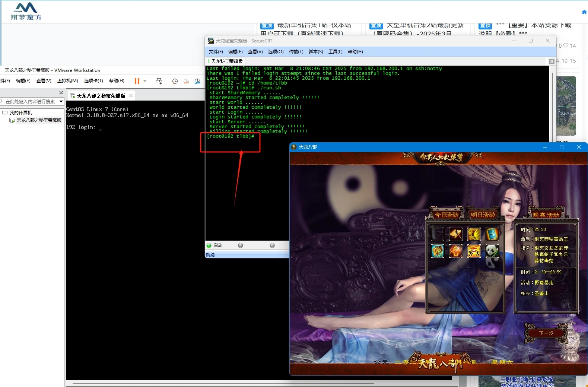This screenshot has width=588, height=387.
Task: Select the 天龙秘宝荣耀版 session tab in SecureCRT
Action: pyautogui.click(x=226, y=61)
